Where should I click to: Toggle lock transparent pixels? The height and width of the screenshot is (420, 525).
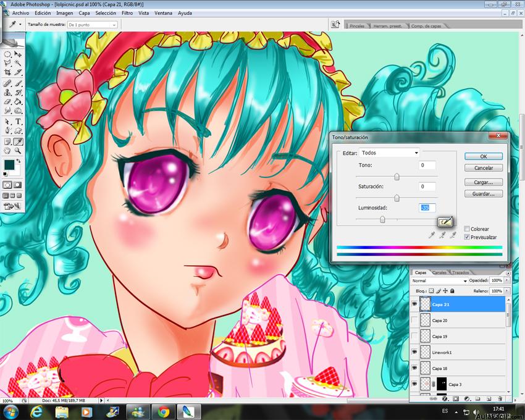(x=432, y=291)
